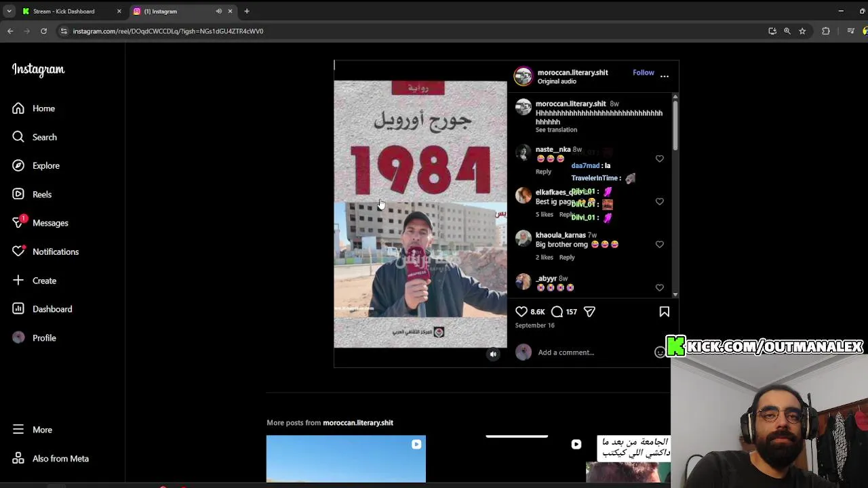Open the More hamburger menu
The width and height of the screenshot is (868, 488).
18,430
